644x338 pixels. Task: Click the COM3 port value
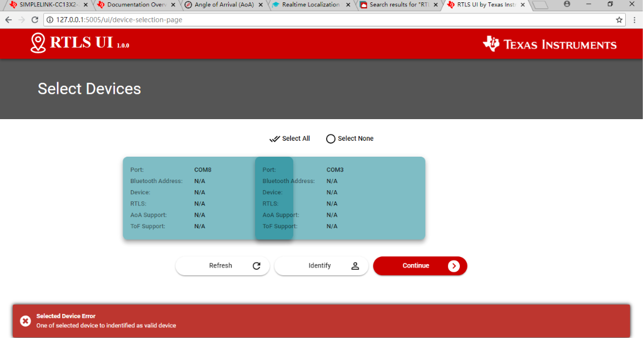point(335,170)
